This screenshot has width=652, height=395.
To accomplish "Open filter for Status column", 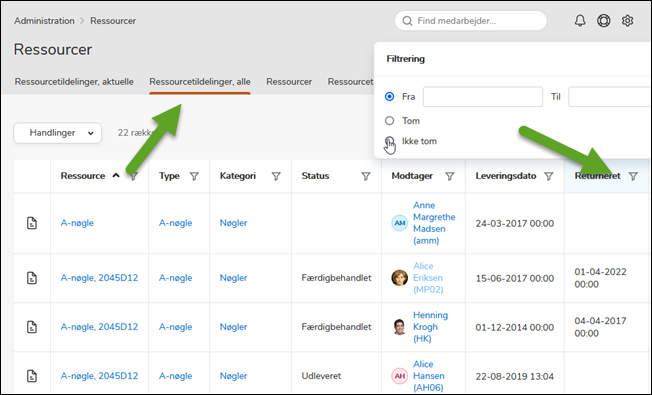I will point(366,176).
